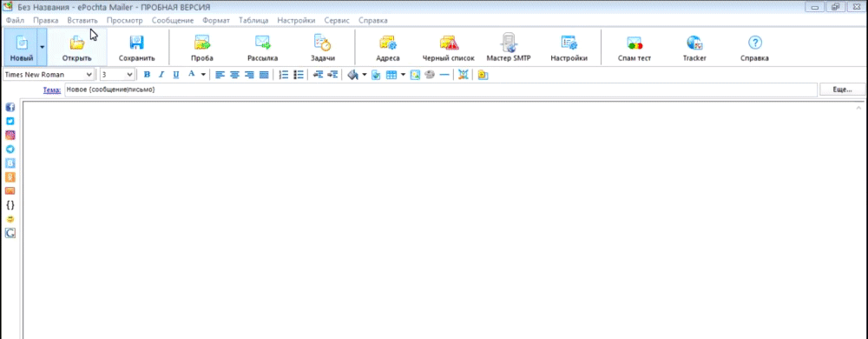This screenshot has height=339, width=868.
Task: Create a new message with Новый button
Action: pos(21,47)
